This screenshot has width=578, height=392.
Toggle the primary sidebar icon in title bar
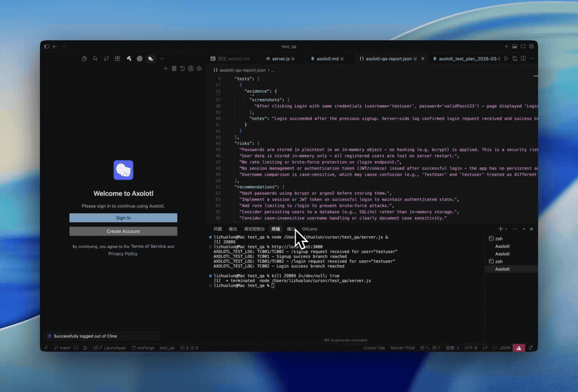coord(46,46)
